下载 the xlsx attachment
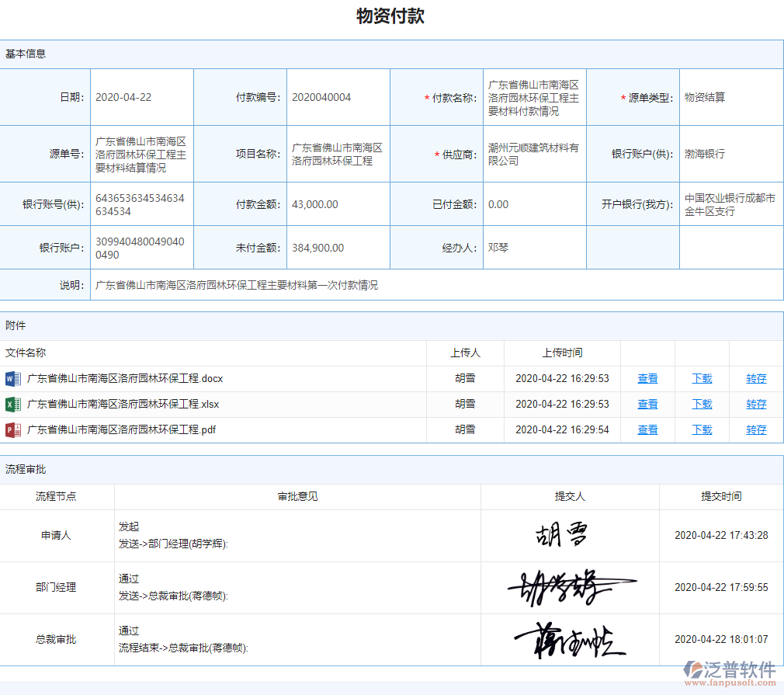The image size is (784, 695). [x=702, y=404]
